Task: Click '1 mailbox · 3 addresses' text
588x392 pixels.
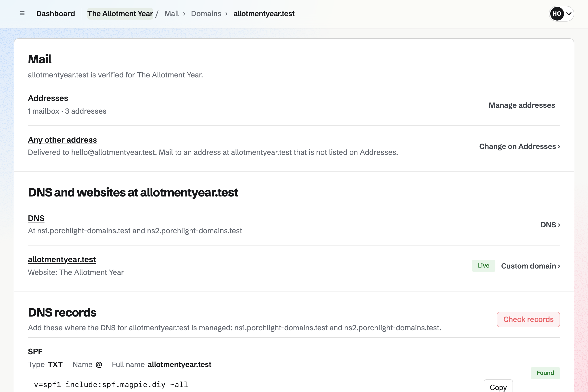Action: (x=67, y=111)
